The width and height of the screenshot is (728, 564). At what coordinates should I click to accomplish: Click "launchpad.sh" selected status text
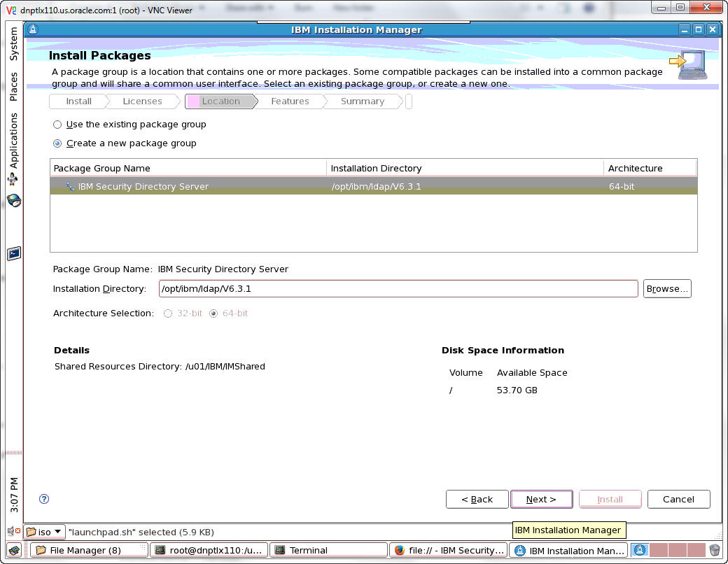[x=141, y=532]
